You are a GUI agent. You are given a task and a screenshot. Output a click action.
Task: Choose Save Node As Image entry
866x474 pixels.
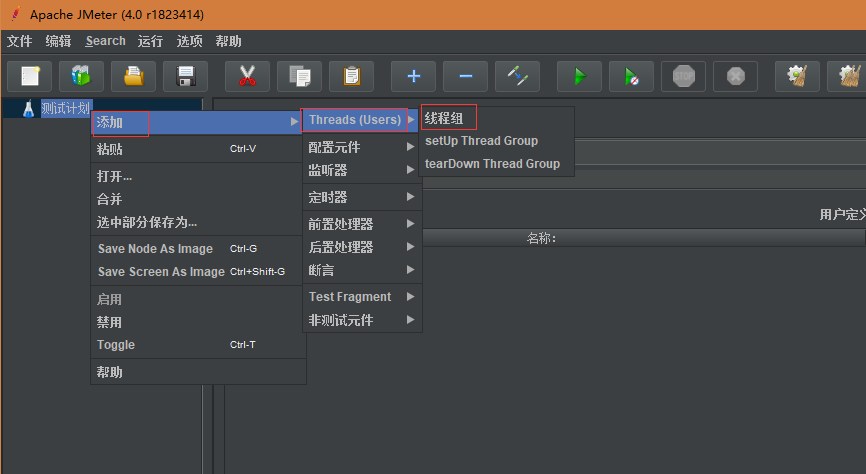(197, 249)
